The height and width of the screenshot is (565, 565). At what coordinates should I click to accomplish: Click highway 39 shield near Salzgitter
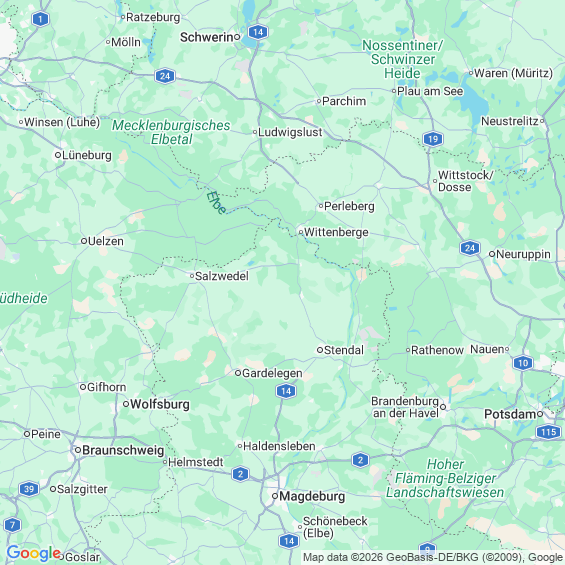click(x=29, y=489)
